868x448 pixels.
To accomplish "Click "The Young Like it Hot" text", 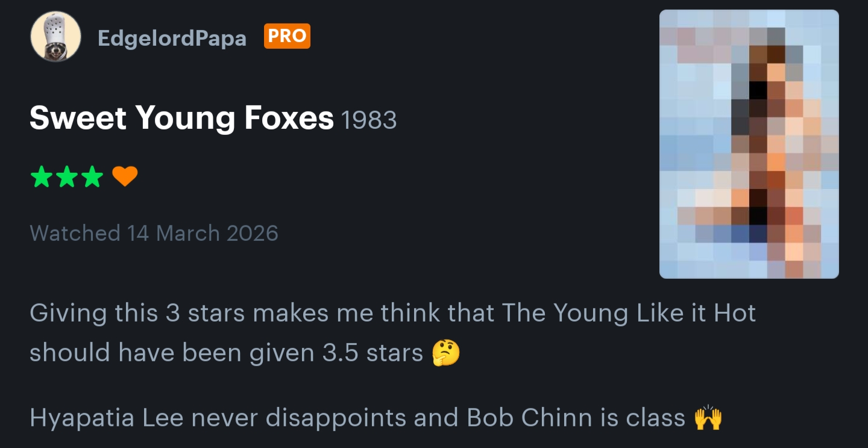I will pyautogui.click(x=629, y=313).
